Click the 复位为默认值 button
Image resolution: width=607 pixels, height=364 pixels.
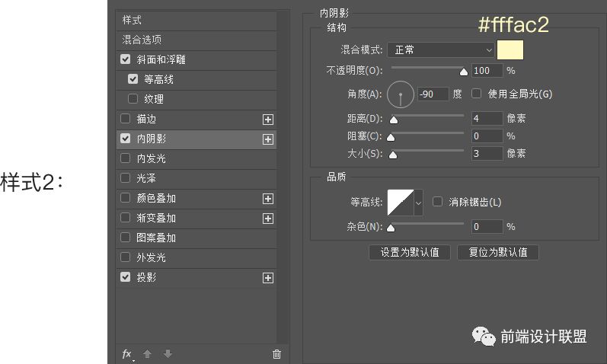tap(498, 253)
